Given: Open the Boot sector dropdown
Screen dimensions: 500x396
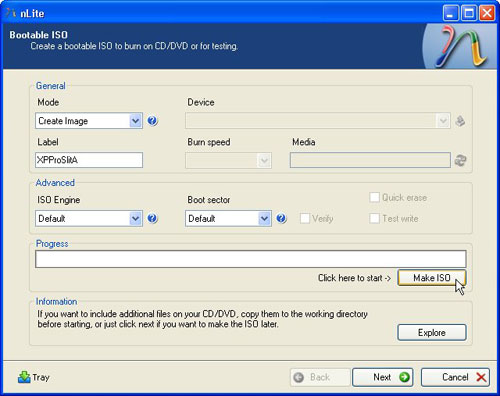Looking at the screenshot, I should [228, 218].
